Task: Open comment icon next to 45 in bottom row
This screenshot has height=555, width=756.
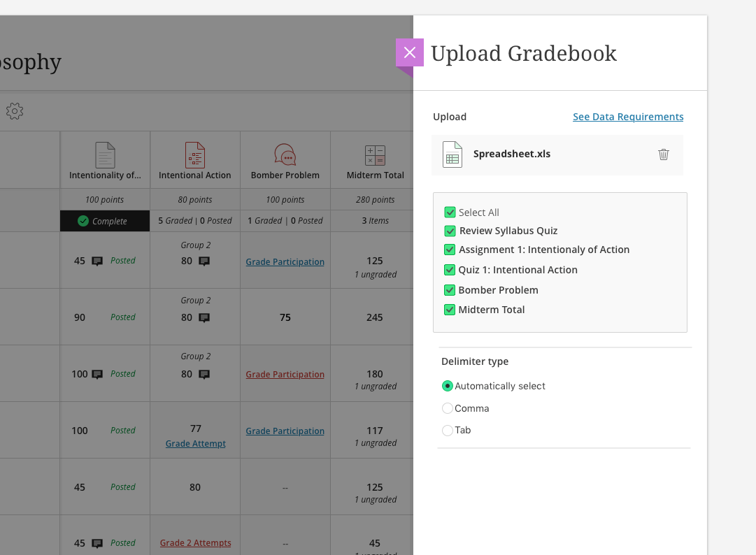Action: point(97,543)
